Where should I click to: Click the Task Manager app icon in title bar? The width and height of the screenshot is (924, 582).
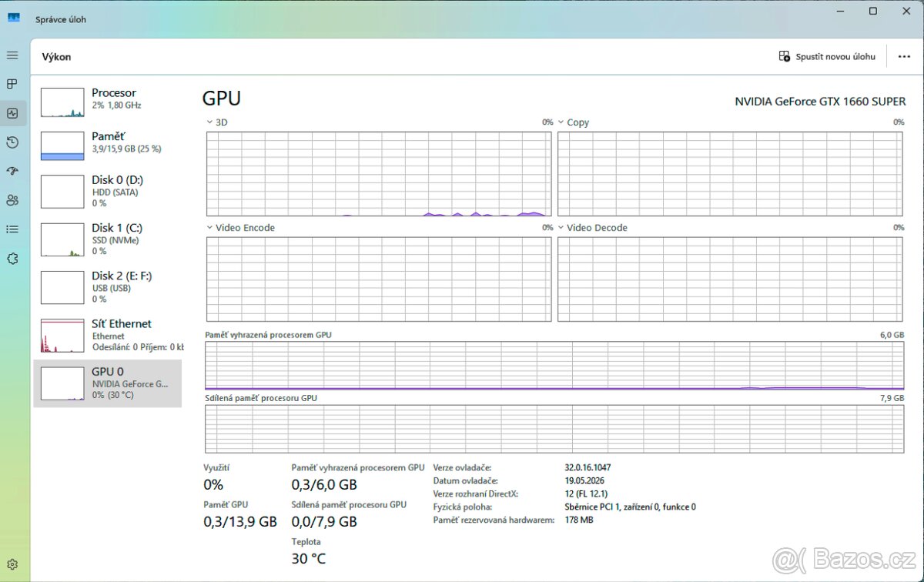pyautogui.click(x=14, y=18)
